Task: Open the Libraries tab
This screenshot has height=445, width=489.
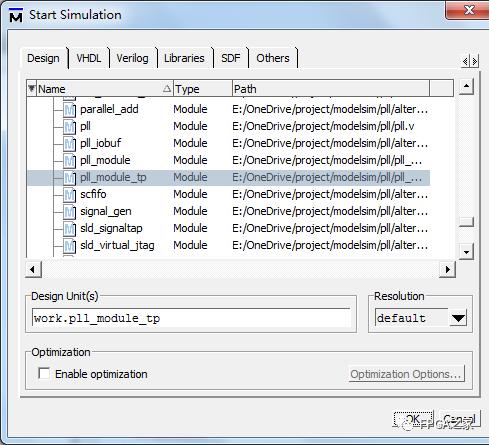Action: coord(184,58)
